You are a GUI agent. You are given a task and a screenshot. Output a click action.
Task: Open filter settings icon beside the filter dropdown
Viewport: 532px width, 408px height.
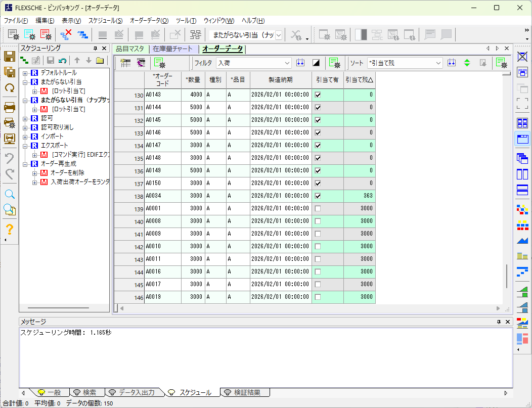[x=334, y=62]
